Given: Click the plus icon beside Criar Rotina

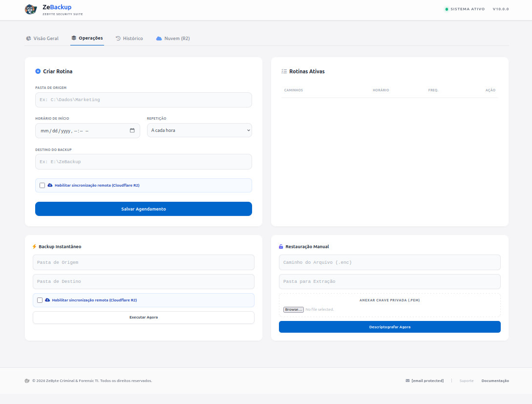Looking at the screenshot, I should pos(38,71).
